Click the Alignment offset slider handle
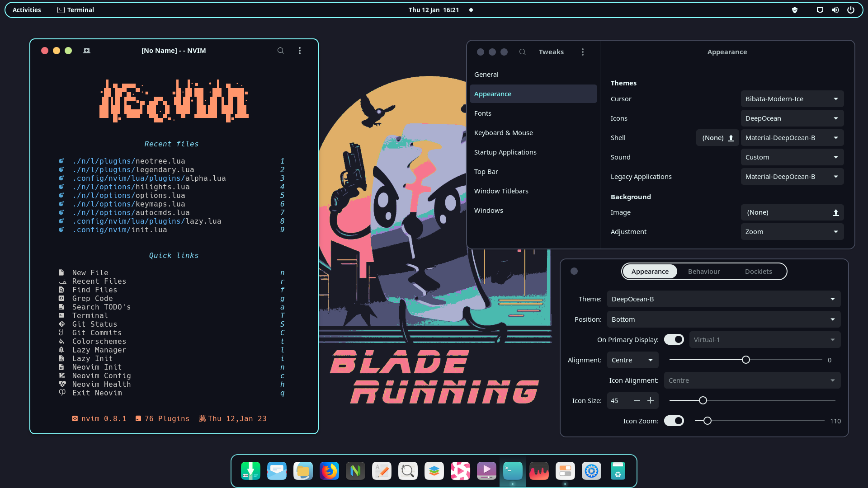Screen dimensions: 868x488 click(x=746, y=360)
